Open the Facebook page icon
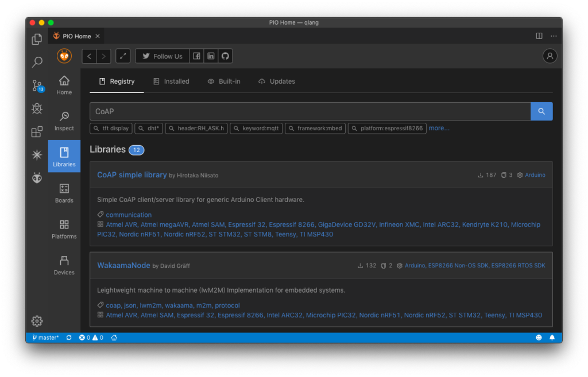 (x=196, y=56)
